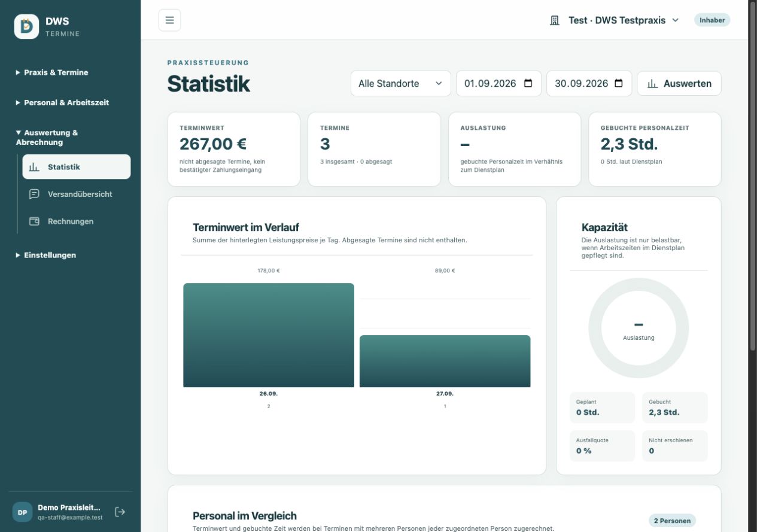The width and height of the screenshot is (757, 532).
Task: Click the Personal im Vergleich heading
Action: (245, 516)
